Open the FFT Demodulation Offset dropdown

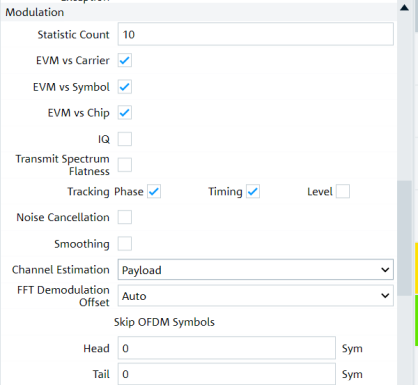click(x=256, y=296)
